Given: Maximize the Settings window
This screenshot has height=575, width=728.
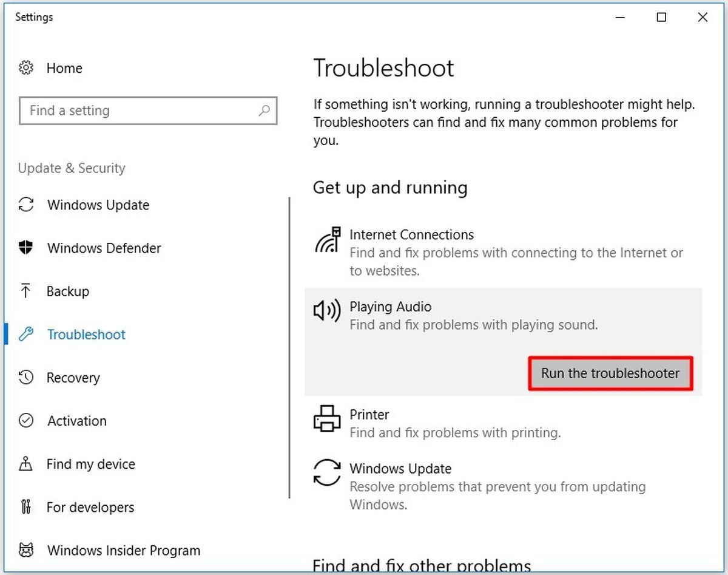Looking at the screenshot, I should [661, 18].
